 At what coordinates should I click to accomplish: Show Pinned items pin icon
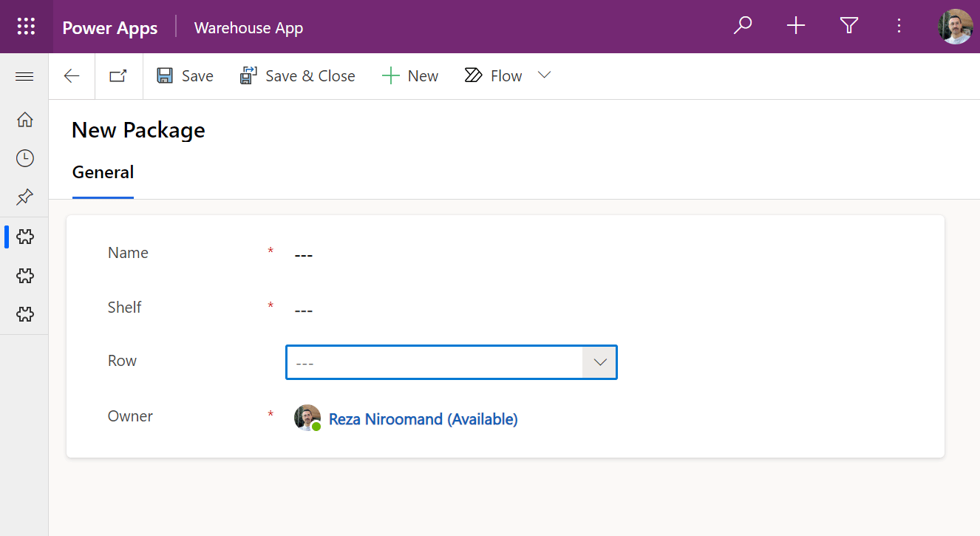point(25,197)
